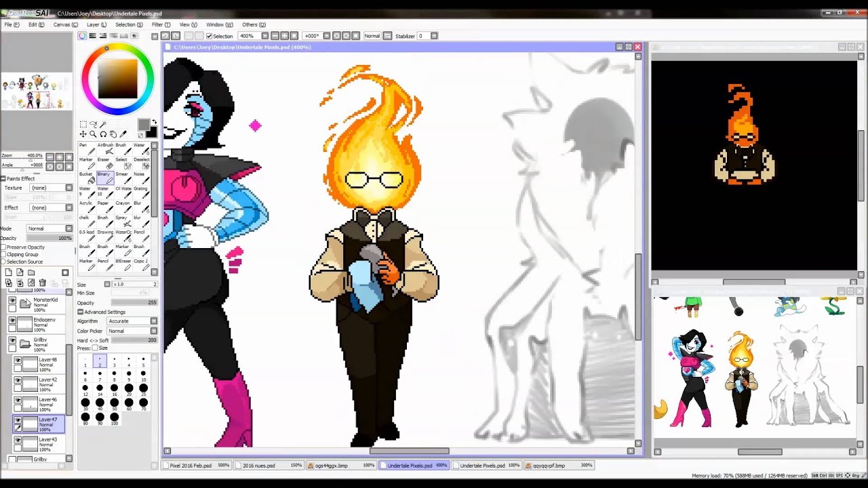The height and width of the screenshot is (488, 868).
Task: Select the Magic Wand tool
Action: (x=103, y=125)
